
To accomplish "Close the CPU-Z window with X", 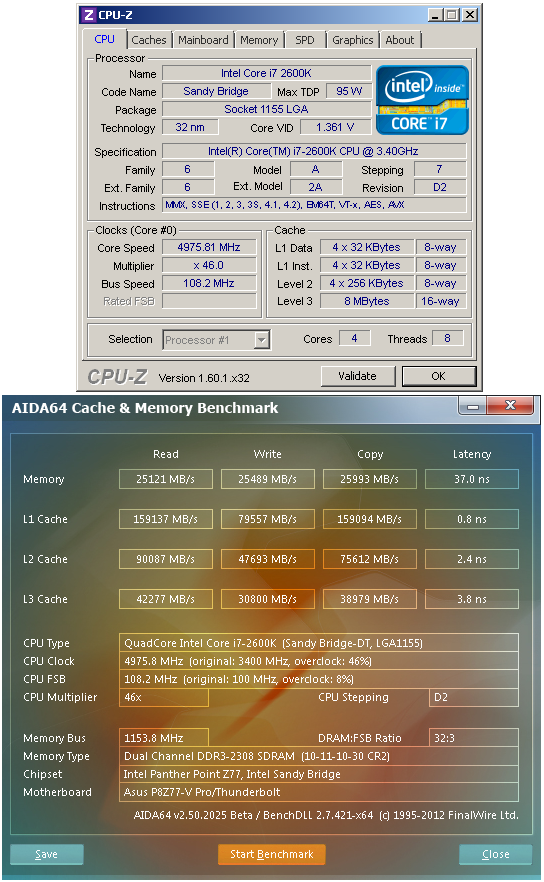I will coord(470,15).
